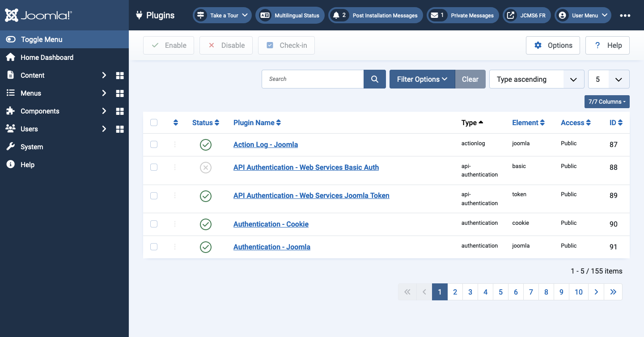This screenshot has width=644, height=337.
Task: Sort by Element column
Action: click(528, 122)
